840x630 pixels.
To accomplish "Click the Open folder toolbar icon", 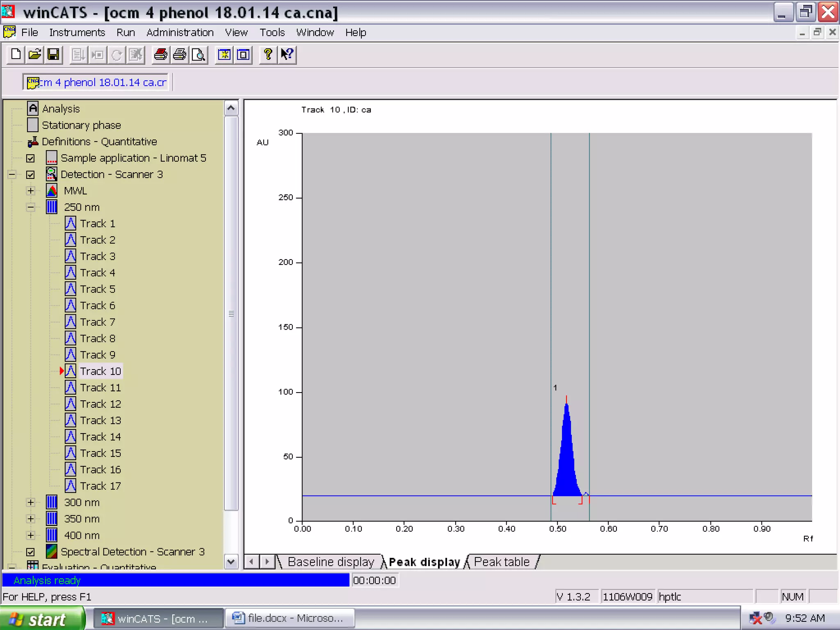I will [x=35, y=55].
